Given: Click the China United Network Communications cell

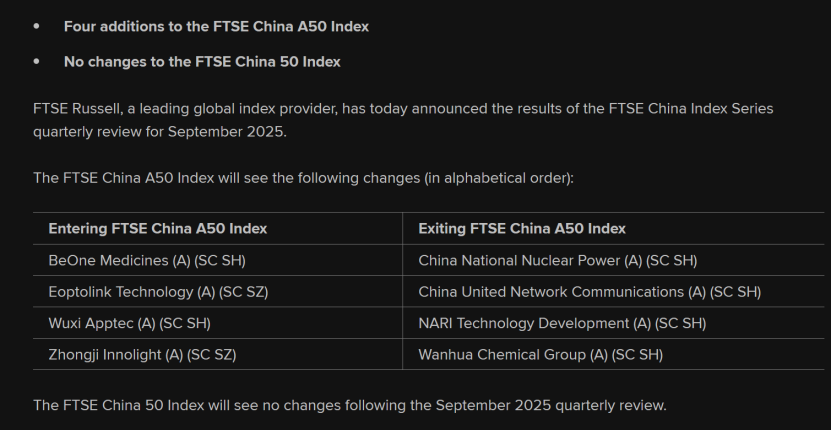Looking at the screenshot, I should point(589,292).
